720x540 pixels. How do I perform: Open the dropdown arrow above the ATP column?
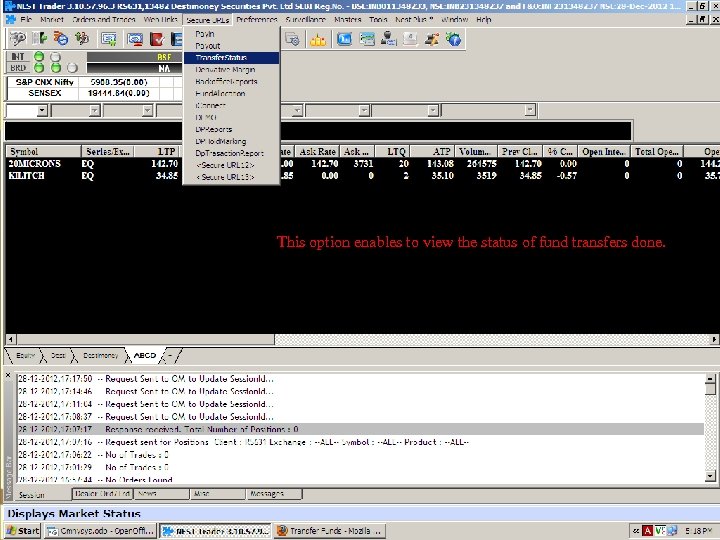[x=433, y=111]
